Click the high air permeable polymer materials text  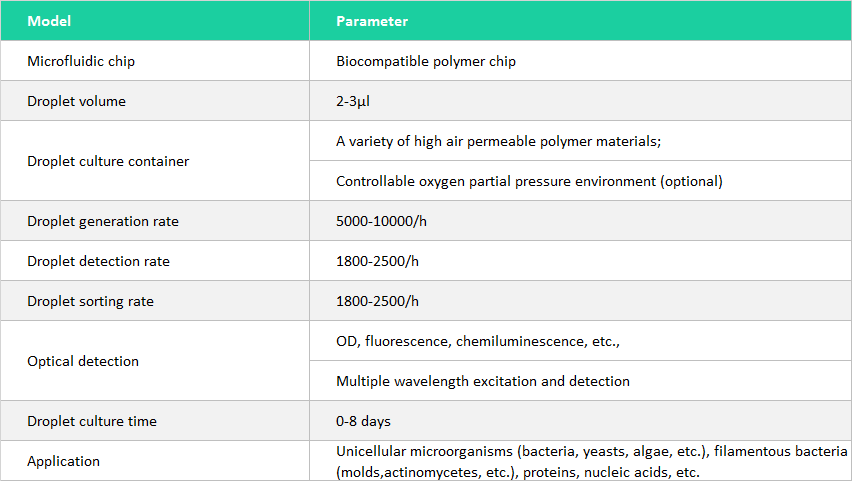[x=498, y=141]
